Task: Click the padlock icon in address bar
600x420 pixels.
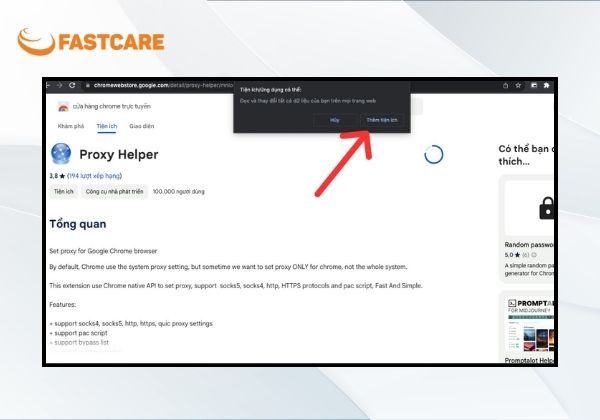Action: click(88, 85)
